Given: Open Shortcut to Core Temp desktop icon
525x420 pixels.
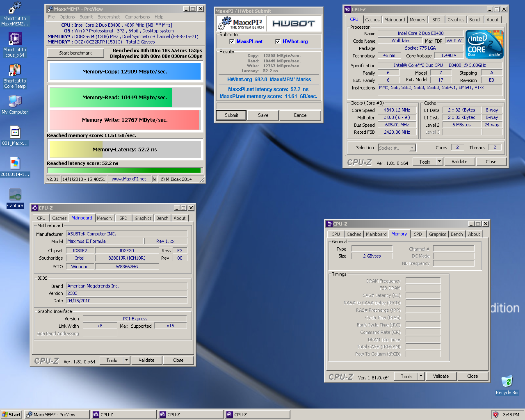Looking at the screenshot, I should pos(15,76).
